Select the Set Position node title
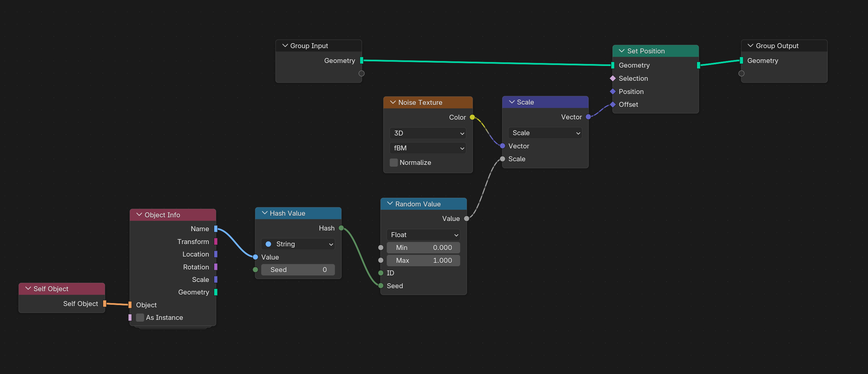The width and height of the screenshot is (868, 374). click(646, 51)
